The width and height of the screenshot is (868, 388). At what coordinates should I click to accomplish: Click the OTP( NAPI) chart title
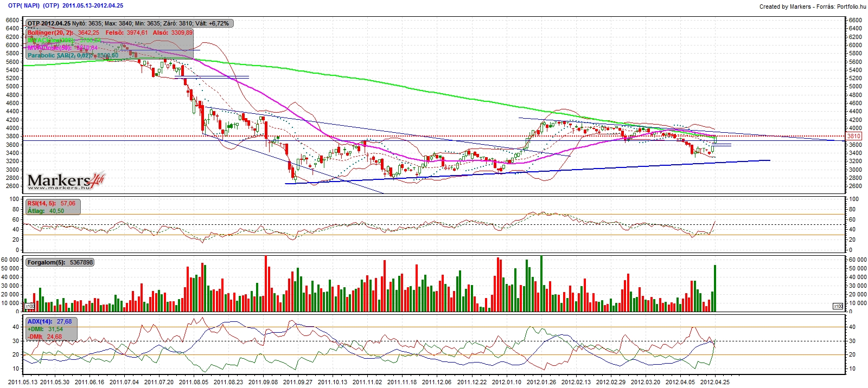pos(24,5)
